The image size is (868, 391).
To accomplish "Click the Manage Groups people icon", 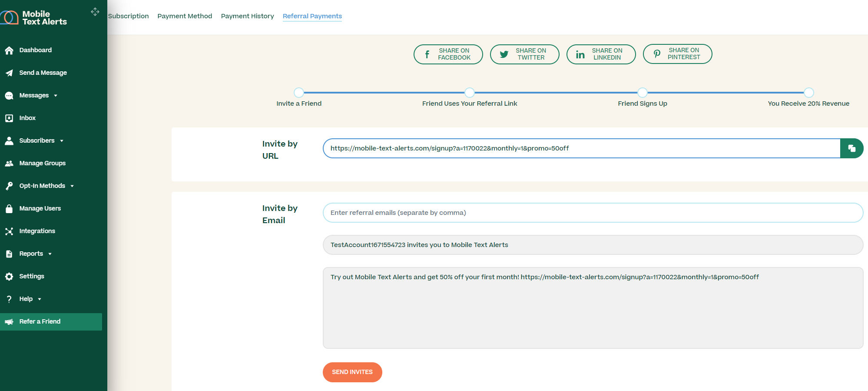I will (9, 164).
